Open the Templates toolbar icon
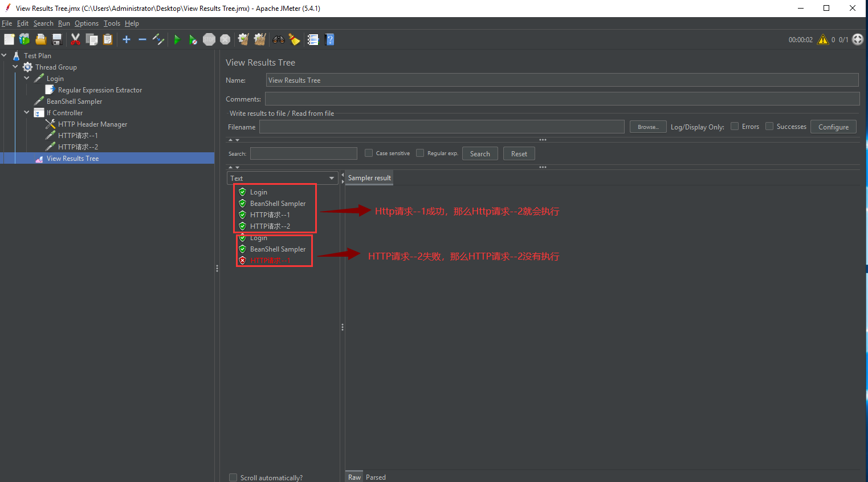 coord(25,39)
